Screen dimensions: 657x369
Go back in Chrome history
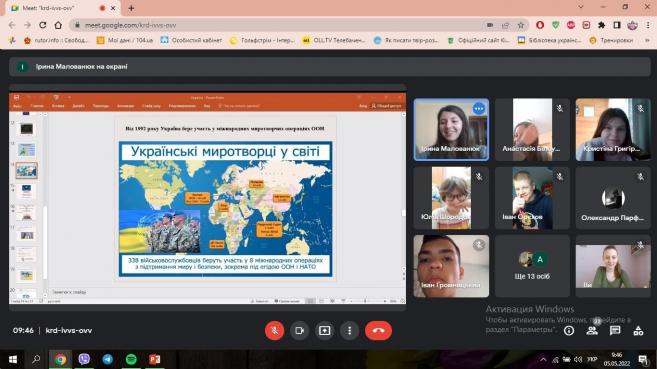click(12, 25)
